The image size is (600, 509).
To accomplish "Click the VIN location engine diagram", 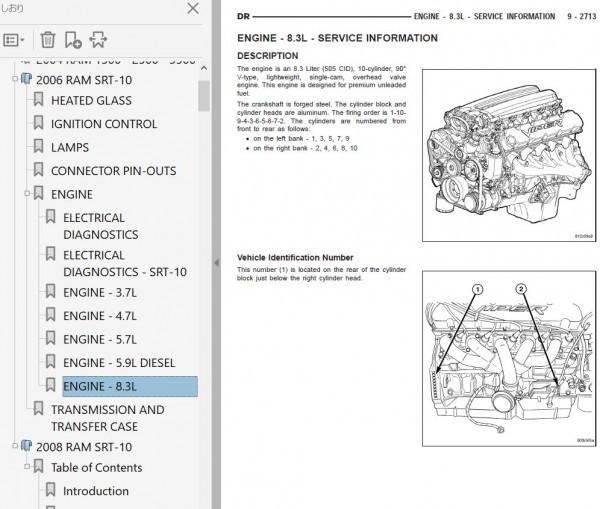I will coord(509,359).
